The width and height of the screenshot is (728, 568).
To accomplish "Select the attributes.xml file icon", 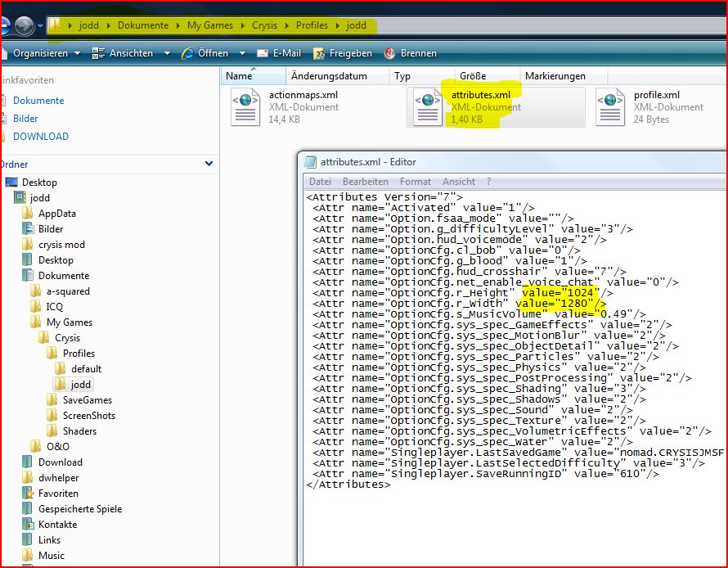I will [428, 107].
